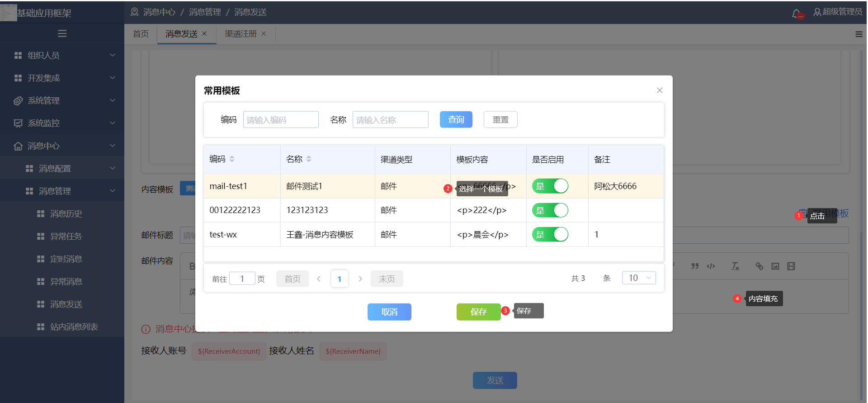
Task: Open 定时消息 in sidebar
Action: click(x=66, y=259)
